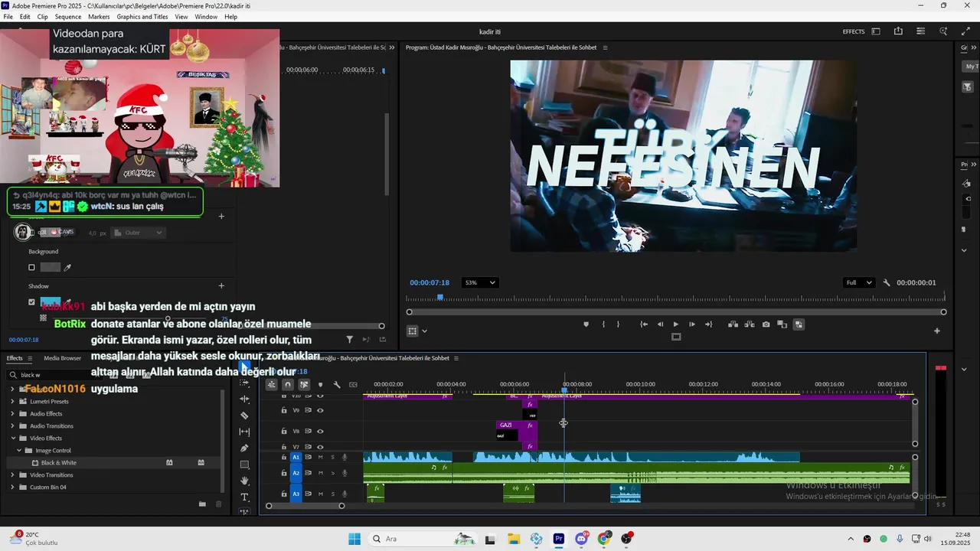Open the Outer stroke type dropdown
Image resolution: width=980 pixels, height=551 pixels.
pos(138,233)
